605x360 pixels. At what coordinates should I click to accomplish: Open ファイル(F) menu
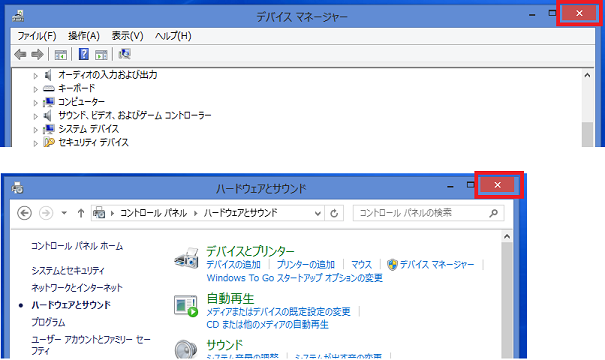pyautogui.click(x=37, y=36)
